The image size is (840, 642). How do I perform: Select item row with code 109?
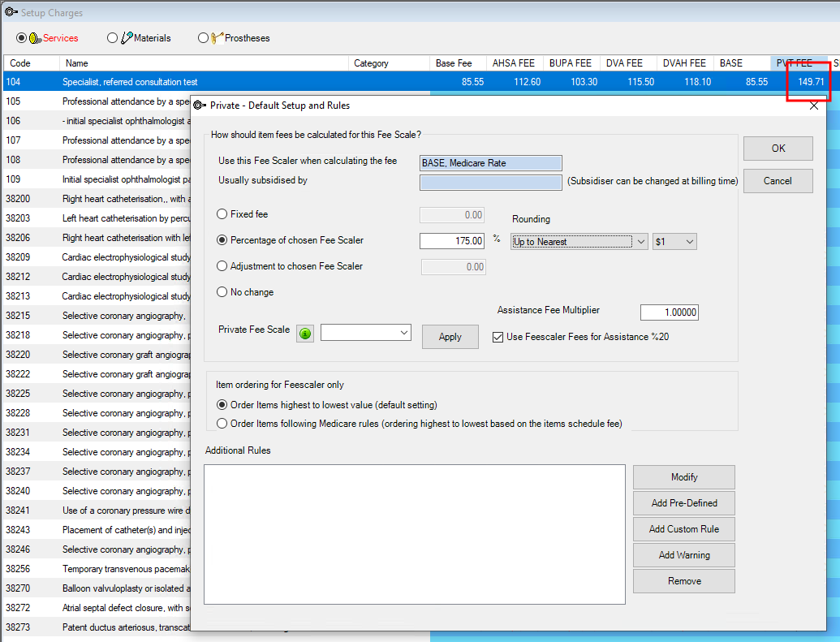[97, 179]
